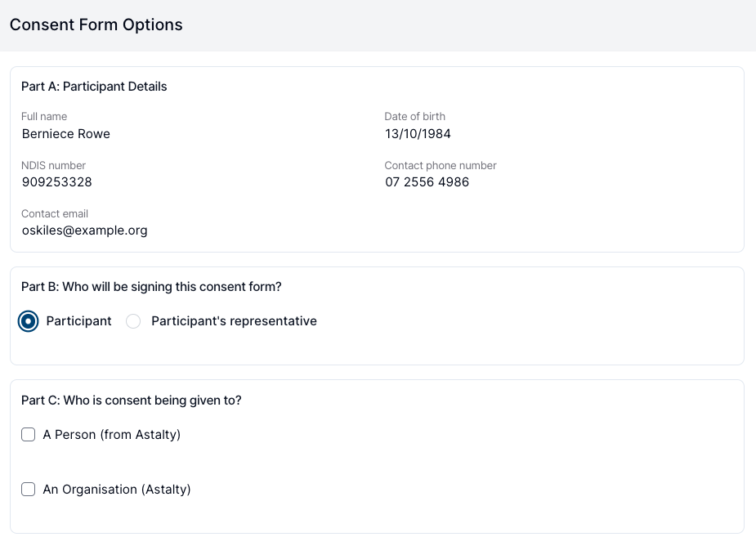756x546 pixels.
Task: Click the A Person (from Astalty) label text
Action: pyautogui.click(x=112, y=435)
